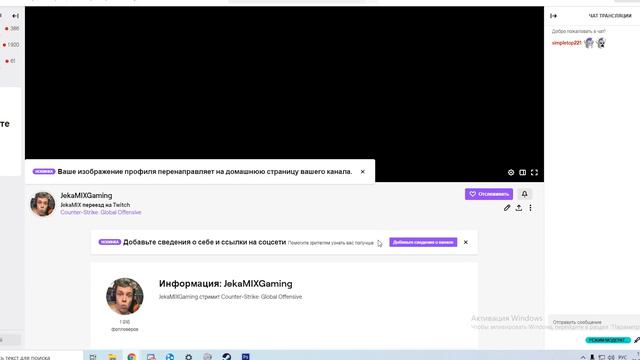640x360 pixels.
Task: Click the stream title JekaMIX перевод на Twitch
Action: point(95,205)
